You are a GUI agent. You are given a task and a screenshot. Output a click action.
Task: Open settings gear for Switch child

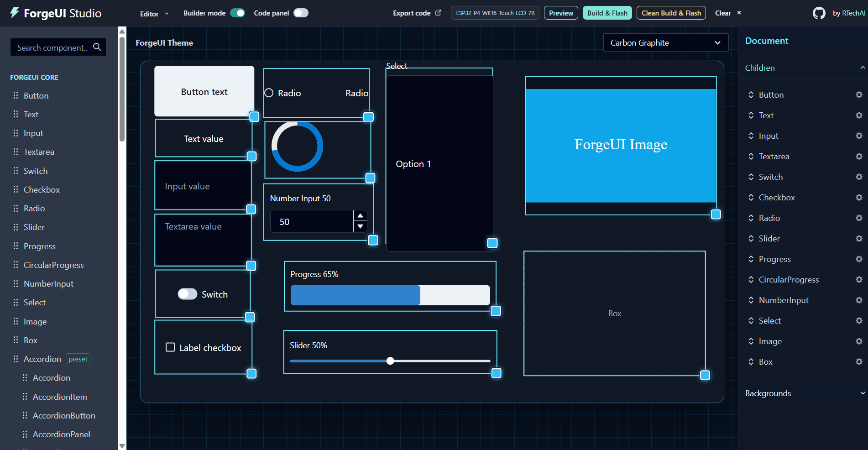[x=859, y=177]
